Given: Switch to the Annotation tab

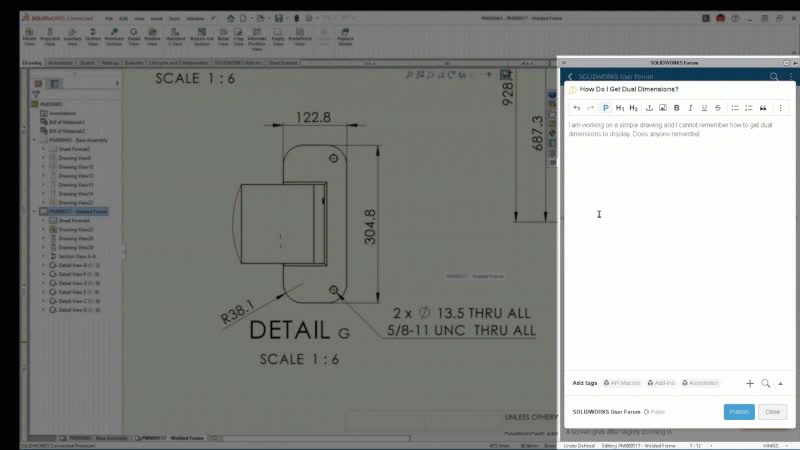Looking at the screenshot, I should [60, 63].
